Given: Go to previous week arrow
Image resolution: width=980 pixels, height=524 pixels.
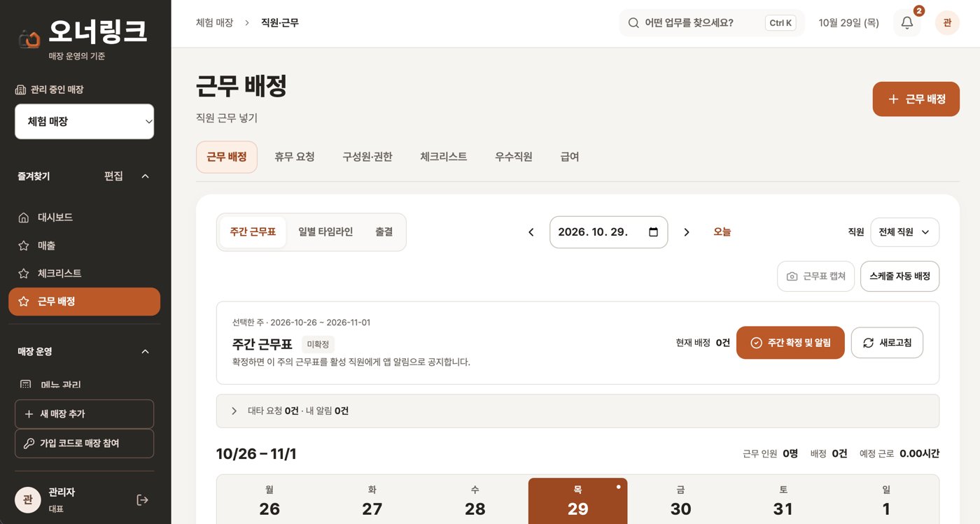Looking at the screenshot, I should coord(531,232).
